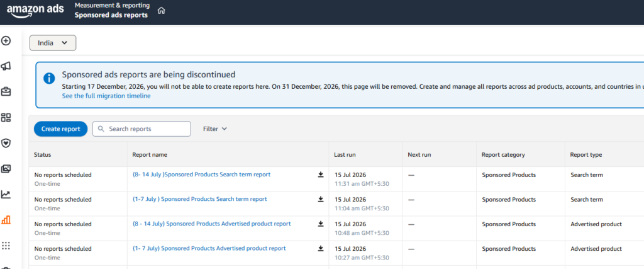
Task: Open the shield brand safety sidebar icon
Action: coord(6,143)
